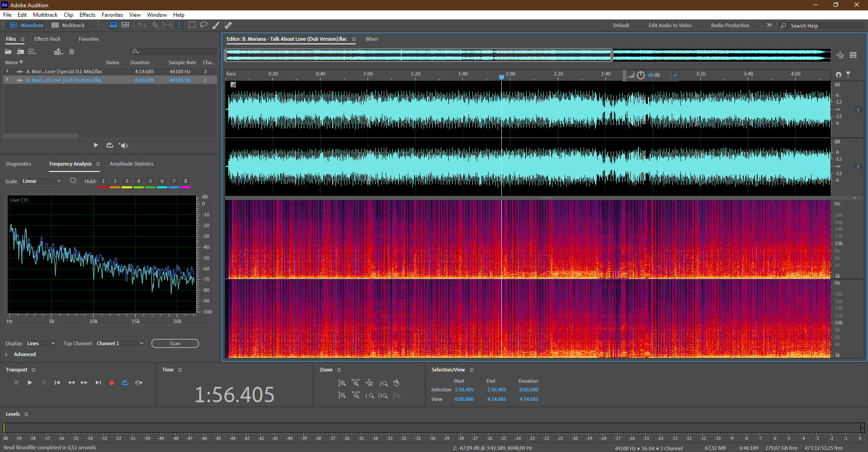Insert into Multitrack icon in Files panel
Image resolution: width=868 pixels, height=452 pixels.
pyautogui.click(x=58, y=52)
